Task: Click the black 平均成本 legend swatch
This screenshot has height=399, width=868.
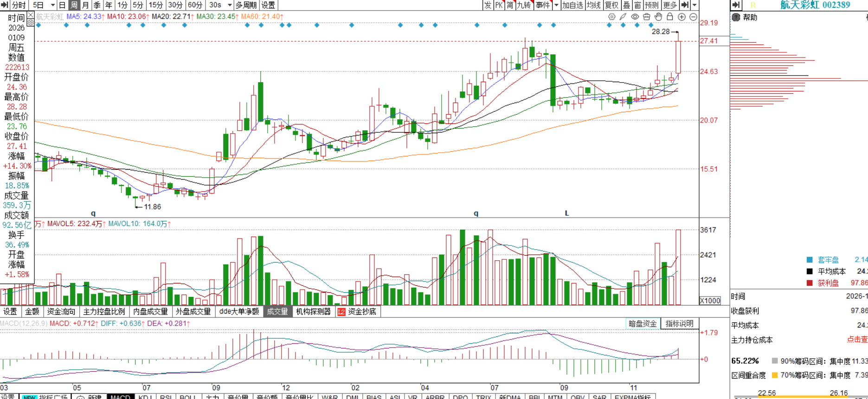Action: coord(810,271)
